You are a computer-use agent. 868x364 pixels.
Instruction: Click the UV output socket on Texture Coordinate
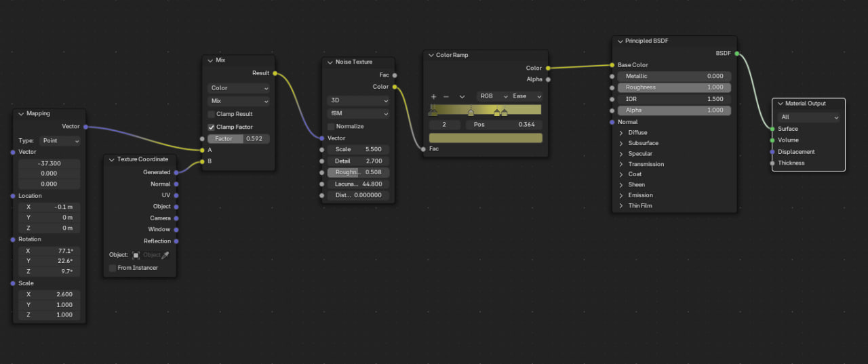(x=176, y=195)
